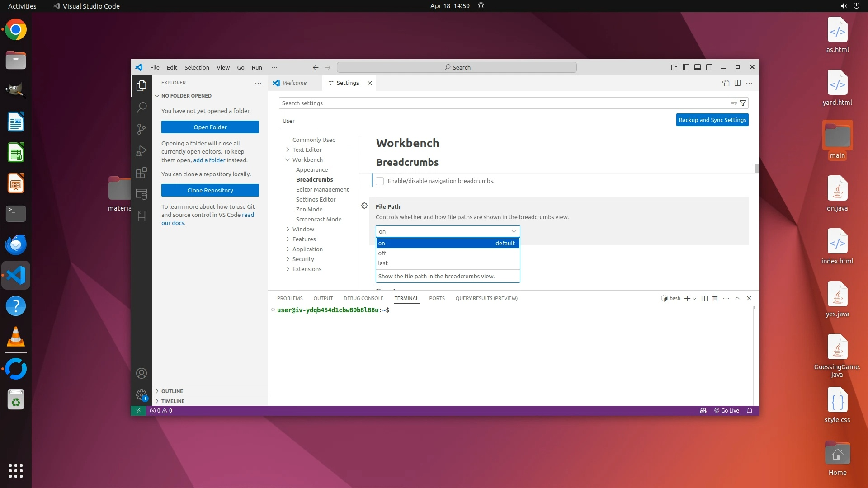The width and height of the screenshot is (868, 488).
Task: Open Run and Debug view
Action: coord(142,151)
